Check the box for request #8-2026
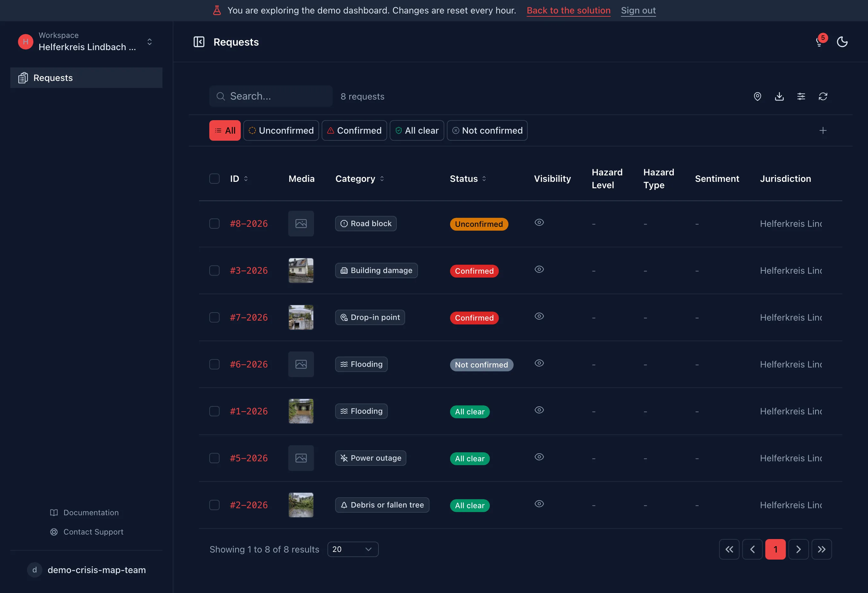This screenshot has width=868, height=593. pyautogui.click(x=214, y=224)
